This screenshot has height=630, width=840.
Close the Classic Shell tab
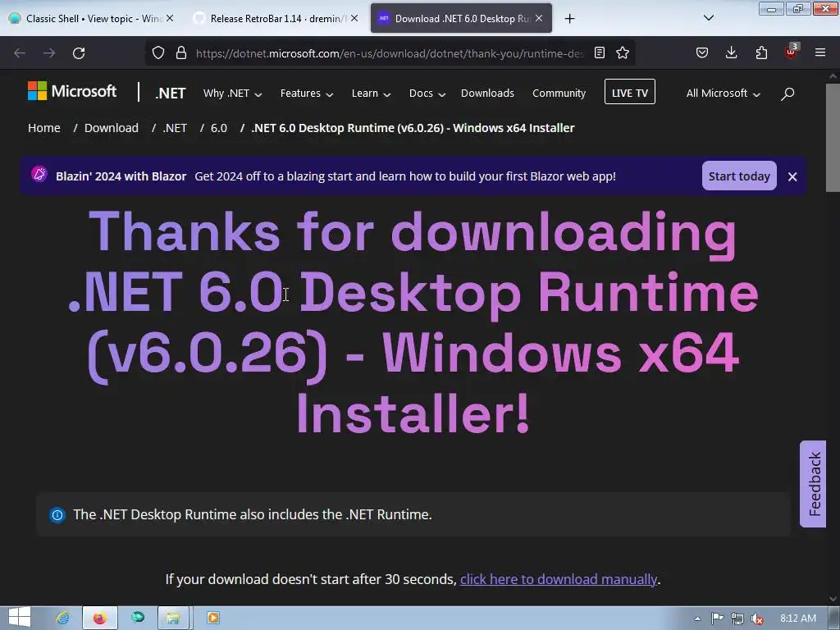(x=170, y=18)
